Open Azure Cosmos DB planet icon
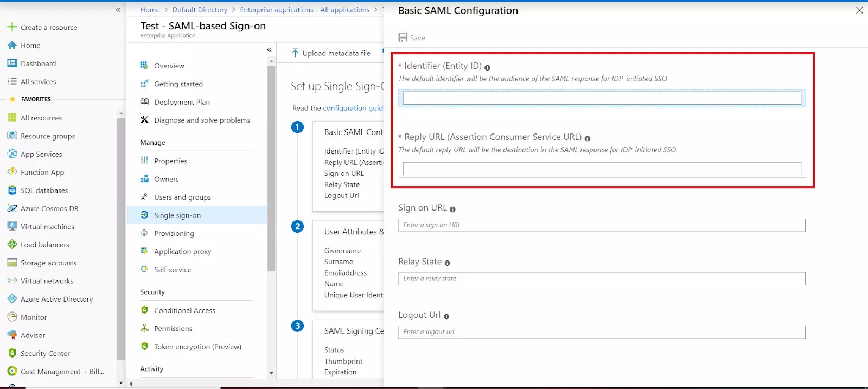The height and width of the screenshot is (389, 868). coord(12,208)
